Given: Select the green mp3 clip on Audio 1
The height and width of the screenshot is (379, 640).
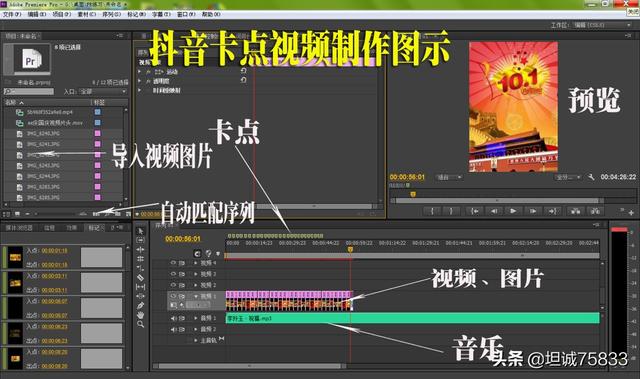Looking at the screenshot, I should pos(412,318).
